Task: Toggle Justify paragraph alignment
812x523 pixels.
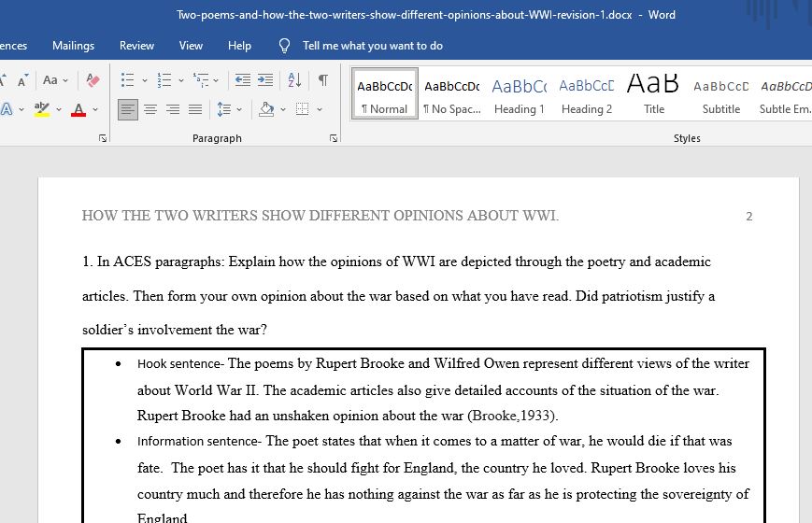Action: (x=195, y=109)
